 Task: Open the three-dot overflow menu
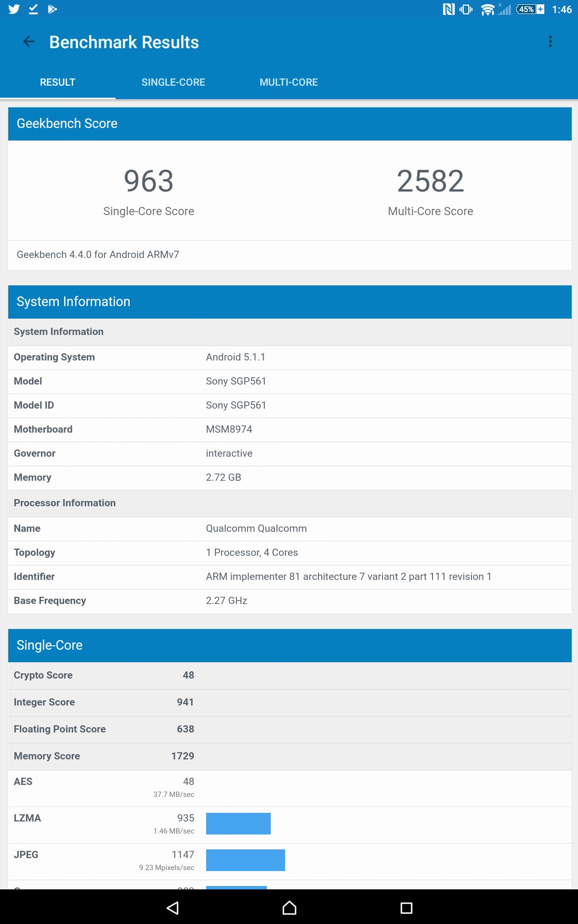[x=550, y=42]
